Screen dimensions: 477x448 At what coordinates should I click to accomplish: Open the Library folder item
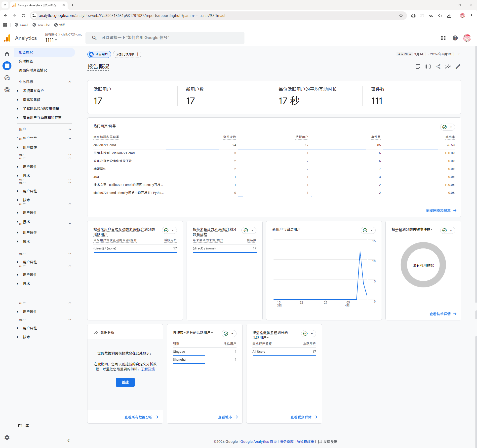pyautogui.click(x=24, y=426)
